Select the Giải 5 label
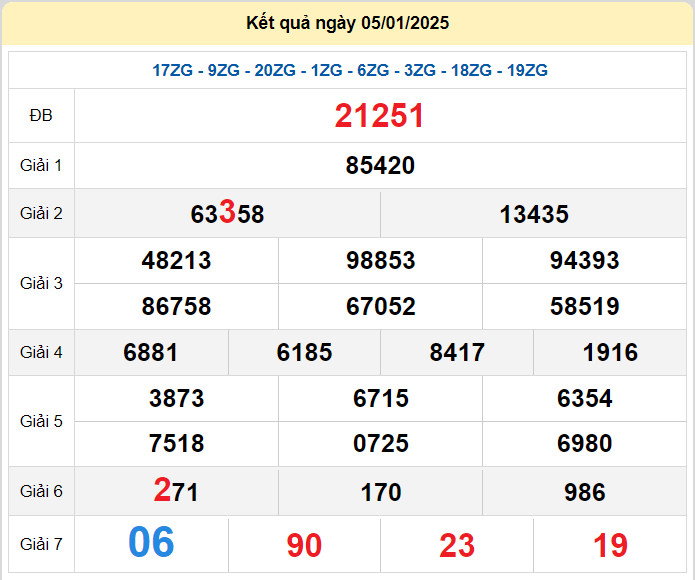 [x=41, y=421]
